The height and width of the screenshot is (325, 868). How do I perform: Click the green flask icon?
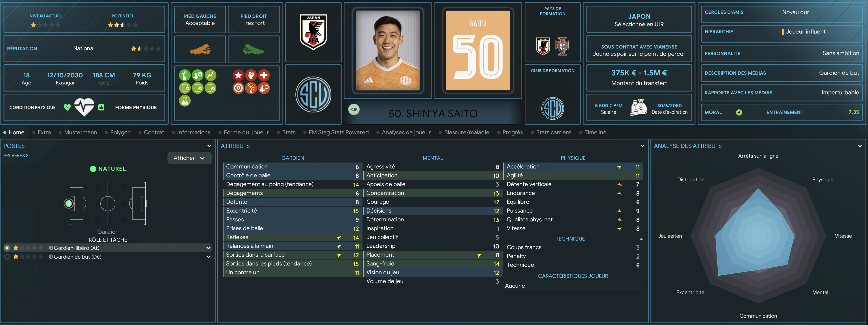coord(185,100)
